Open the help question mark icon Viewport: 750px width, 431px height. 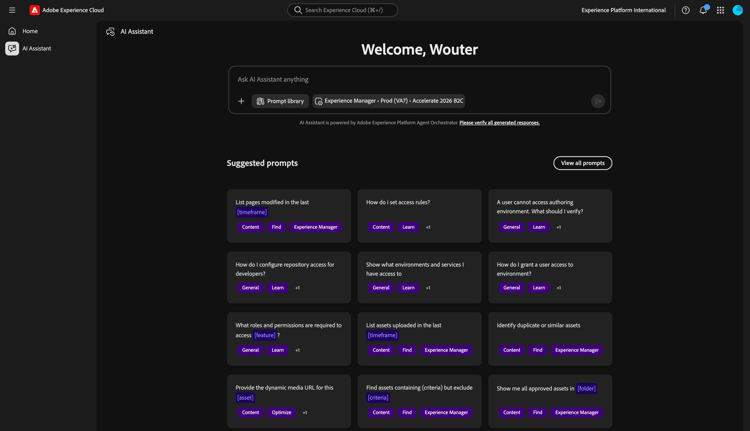click(685, 10)
